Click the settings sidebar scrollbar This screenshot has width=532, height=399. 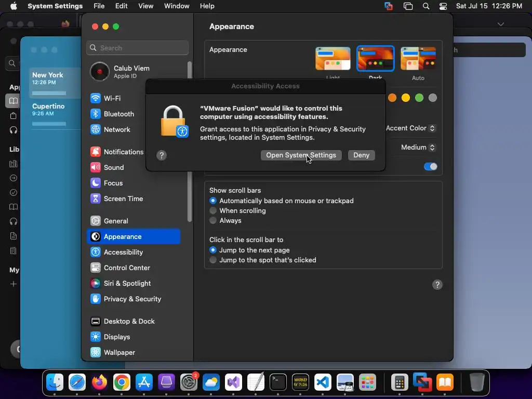click(189, 141)
